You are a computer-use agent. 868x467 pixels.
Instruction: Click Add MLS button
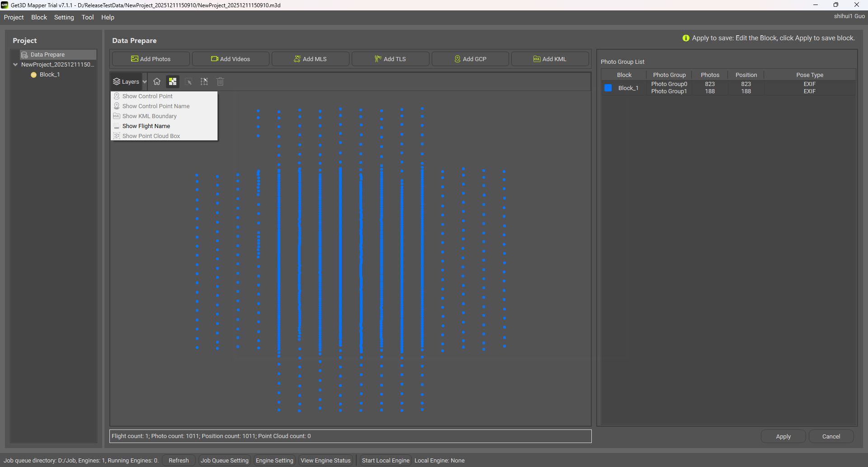(310, 59)
